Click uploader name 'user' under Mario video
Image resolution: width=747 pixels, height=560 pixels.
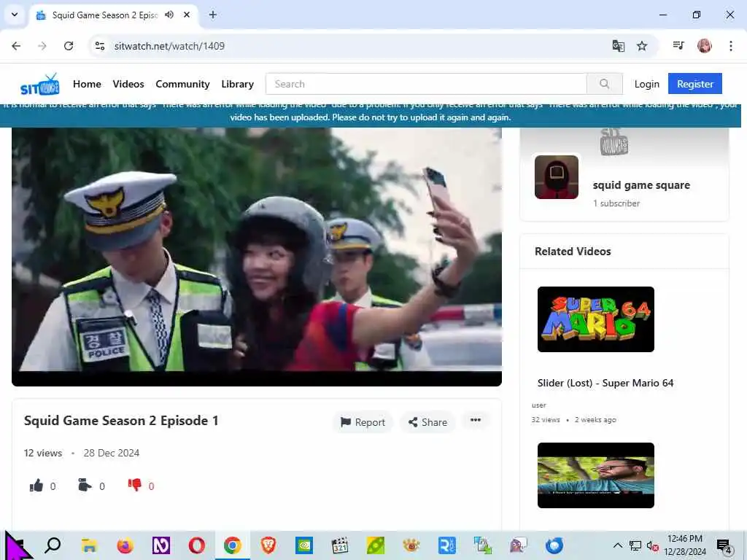tap(539, 405)
